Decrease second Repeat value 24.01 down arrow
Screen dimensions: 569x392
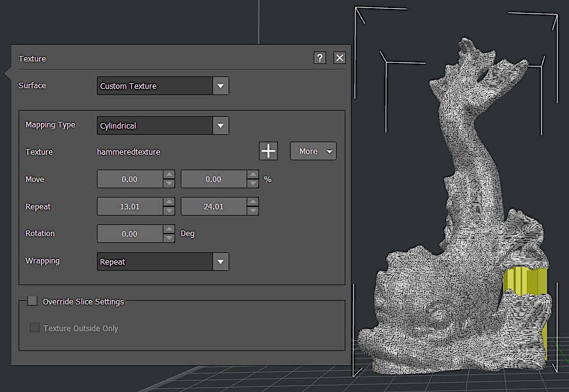click(252, 211)
